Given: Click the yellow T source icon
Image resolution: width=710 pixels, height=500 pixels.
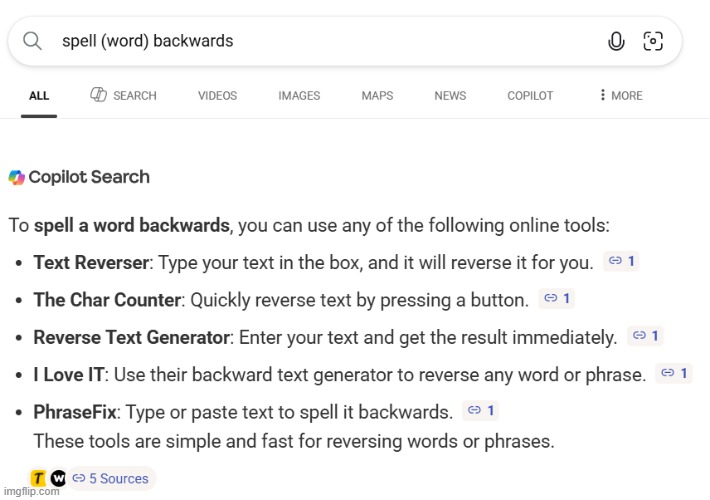Looking at the screenshot, I should click(38, 478).
